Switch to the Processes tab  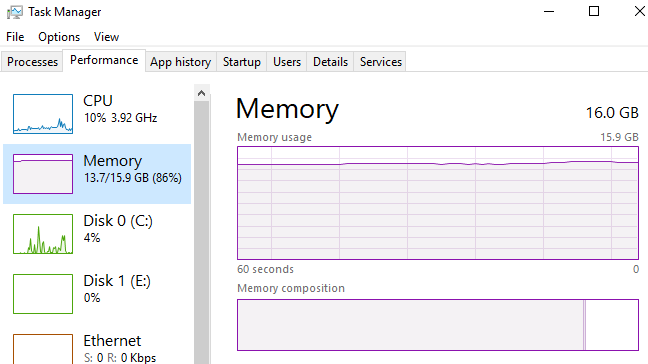pos(32,62)
